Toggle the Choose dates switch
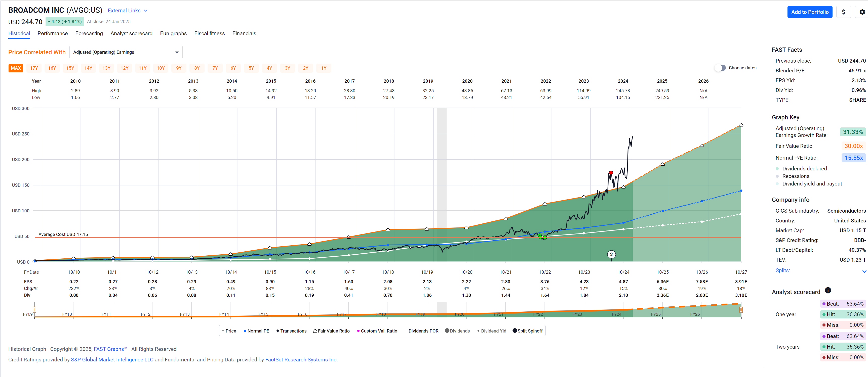868x377 pixels. pyautogui.click(x=720, y=68)
